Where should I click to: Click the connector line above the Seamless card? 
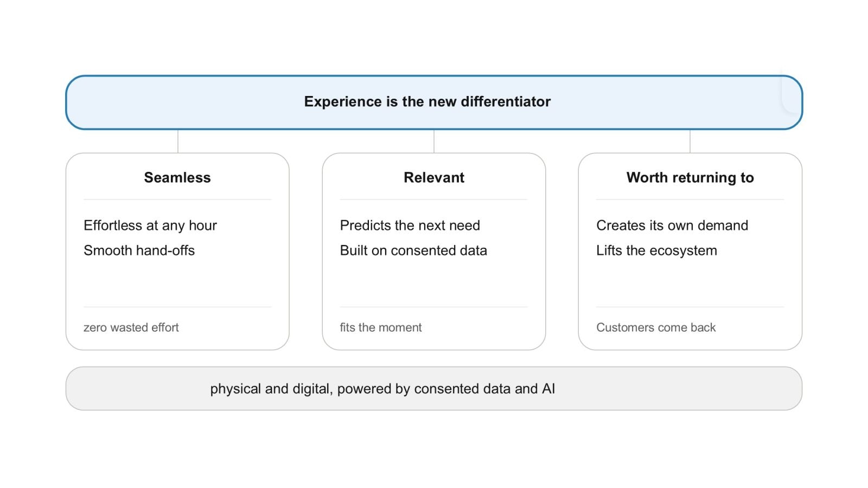178,142
